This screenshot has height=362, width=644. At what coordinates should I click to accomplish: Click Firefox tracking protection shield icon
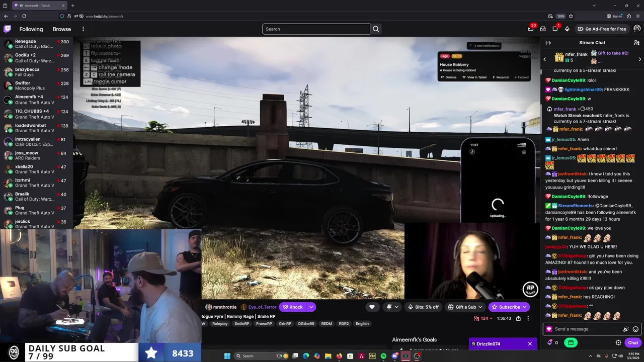pyautogui.click(x=62, y=16)
